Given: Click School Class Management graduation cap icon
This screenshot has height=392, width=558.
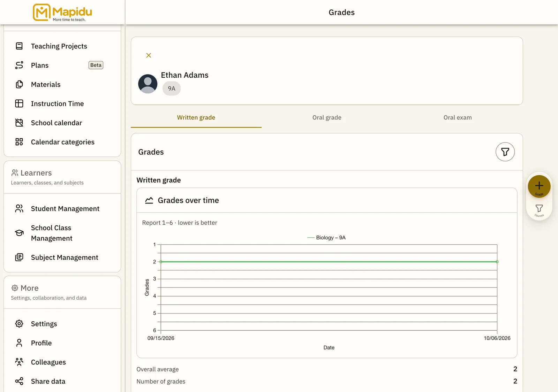Looking at the screenshot, I should (x=19, y=233).
